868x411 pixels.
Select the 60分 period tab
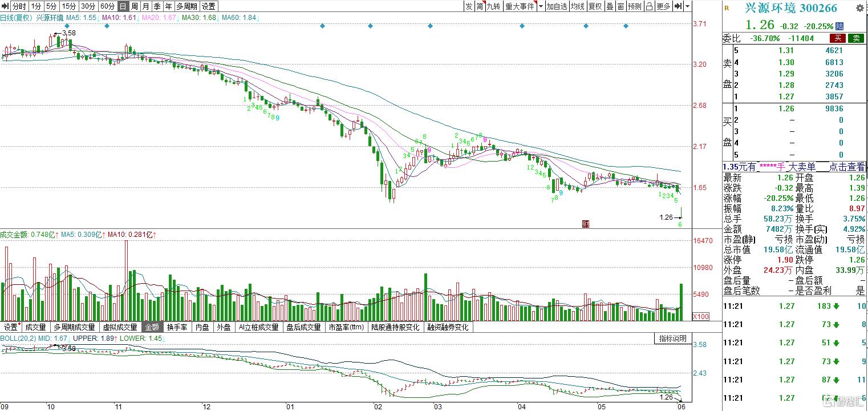tap(107, 6)
